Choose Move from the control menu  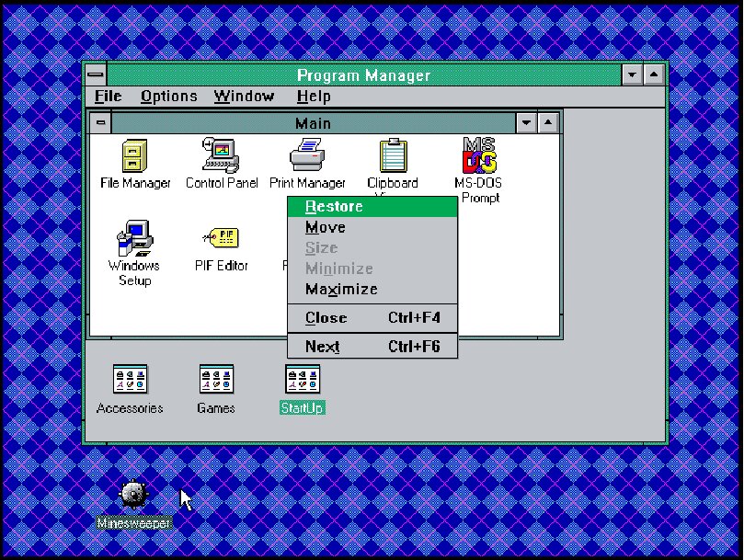point(372,227)
